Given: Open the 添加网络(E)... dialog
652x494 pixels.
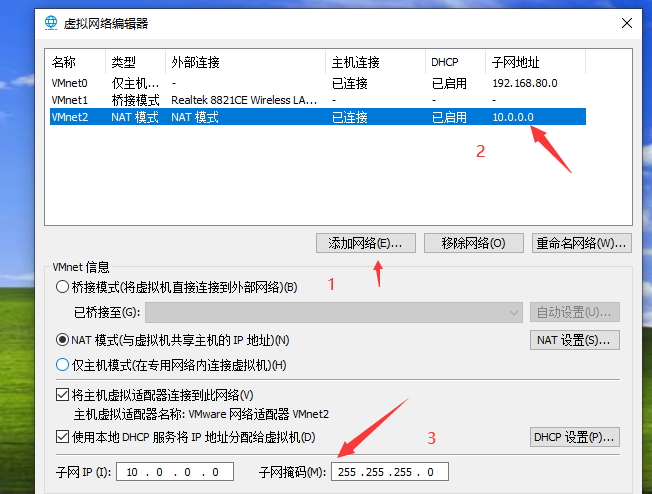Looking at the screenshot, I should point(366,243).
